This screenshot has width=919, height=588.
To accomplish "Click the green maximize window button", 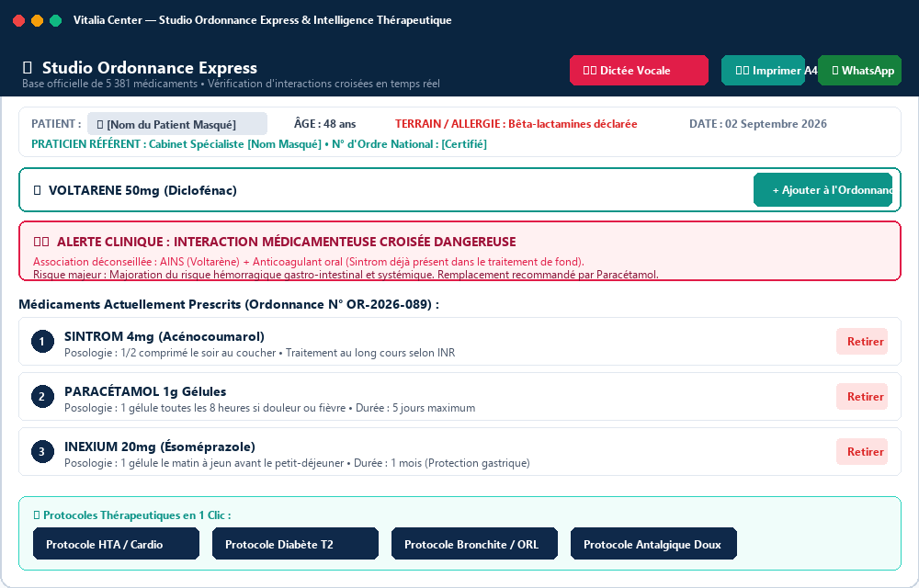I will [x=56, y=20].
